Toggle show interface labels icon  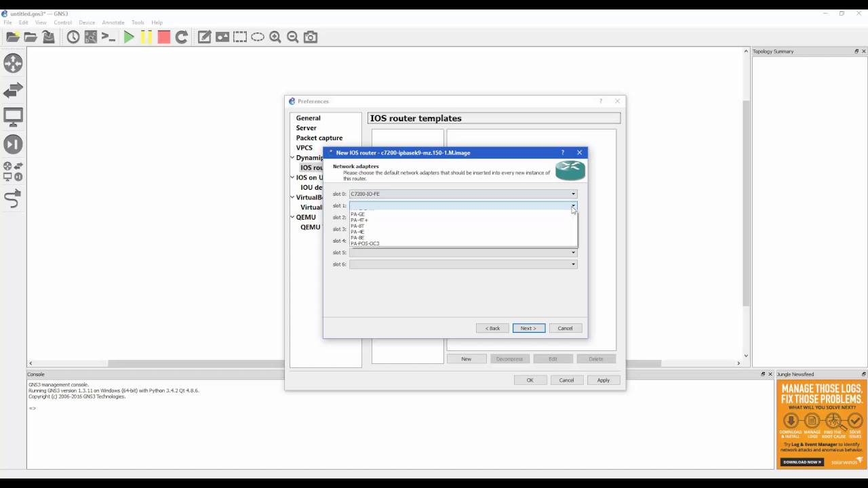(x=91, y=37)
